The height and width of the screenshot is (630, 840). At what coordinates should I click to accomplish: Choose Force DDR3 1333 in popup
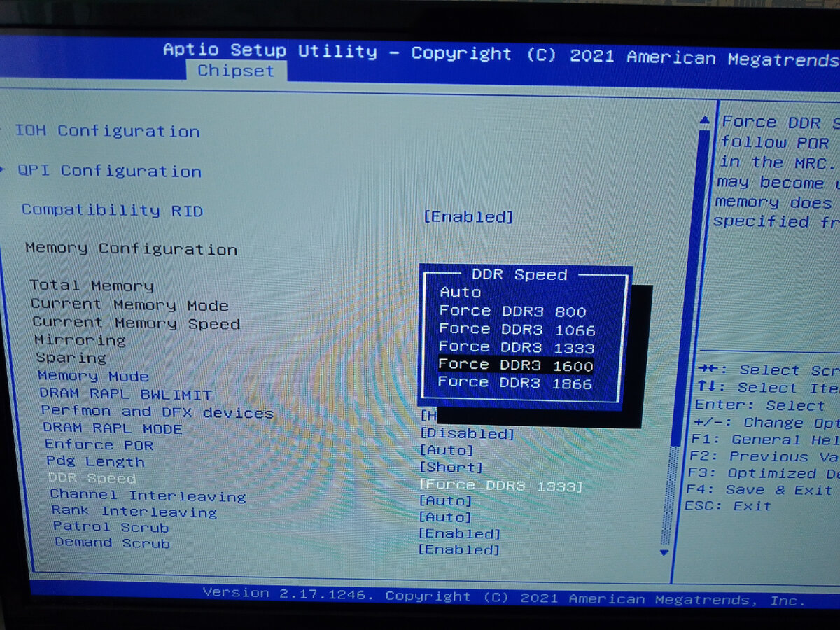[x=517, y=347]
